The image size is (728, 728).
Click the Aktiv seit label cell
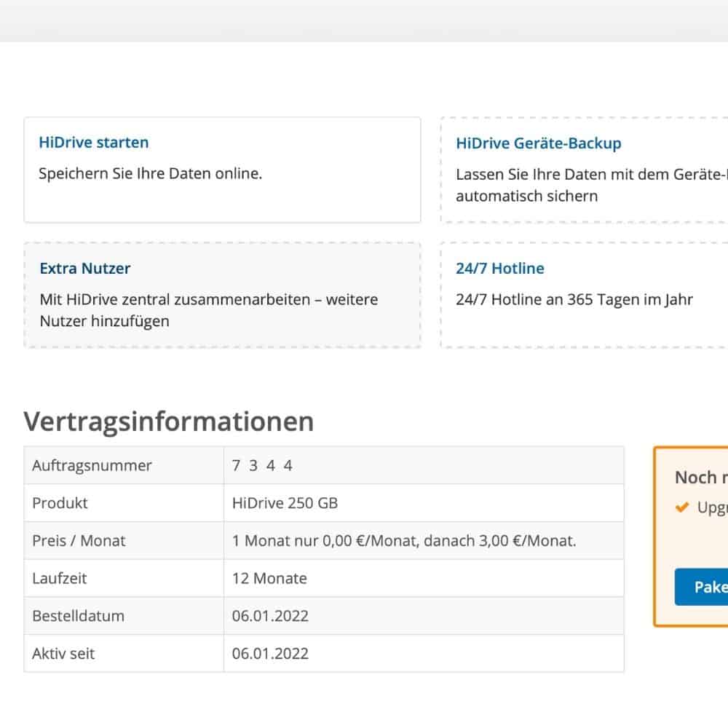(124, 653)
